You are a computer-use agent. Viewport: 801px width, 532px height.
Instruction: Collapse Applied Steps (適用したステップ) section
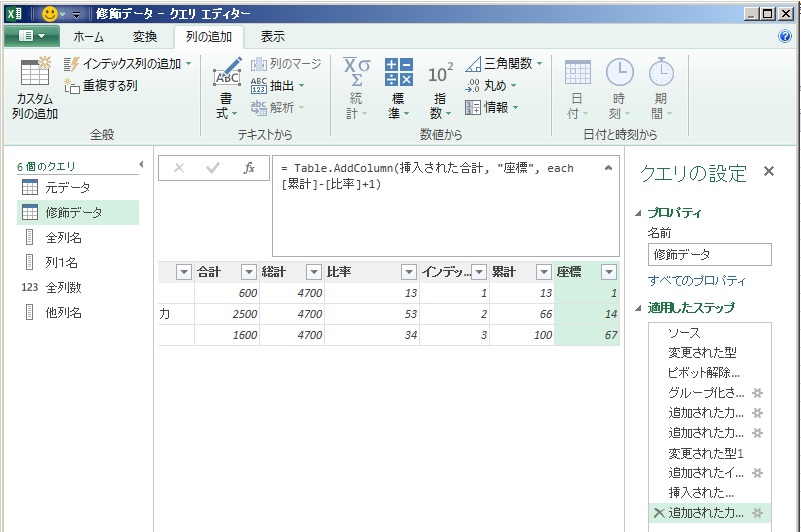pyautogui.click(x=638, y=308)
